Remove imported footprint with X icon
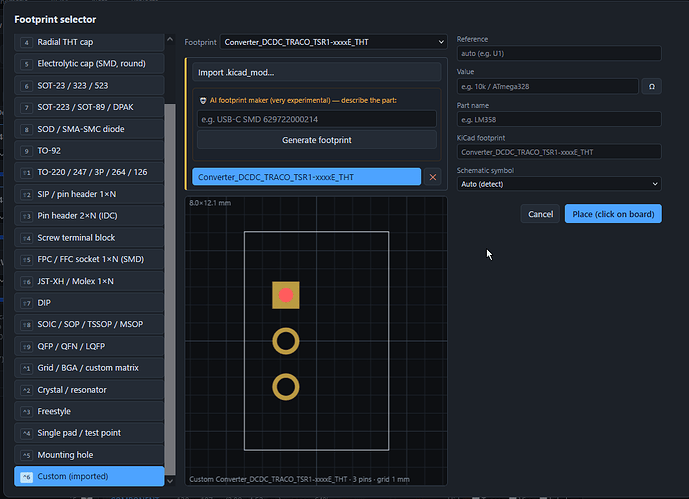Viewport: 689px width, 499px height. pyautogui.click(x=433, y=177)
